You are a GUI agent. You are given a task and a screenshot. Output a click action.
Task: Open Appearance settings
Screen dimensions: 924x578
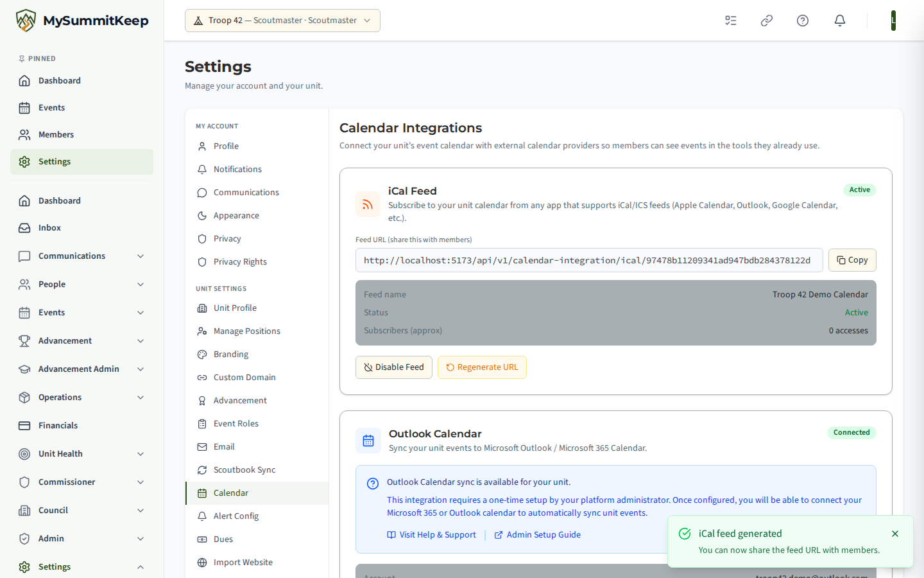point(257,216)
